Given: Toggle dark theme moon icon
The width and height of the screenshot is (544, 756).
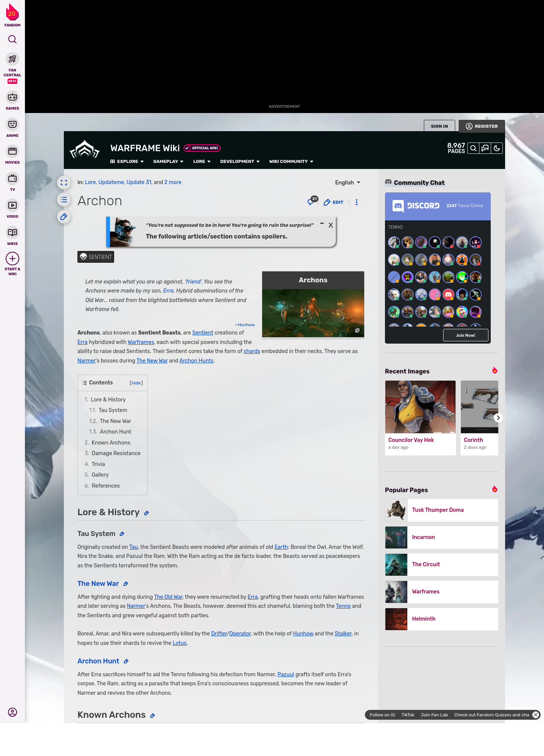Looking at the screenshot, I should coord(497,148).
